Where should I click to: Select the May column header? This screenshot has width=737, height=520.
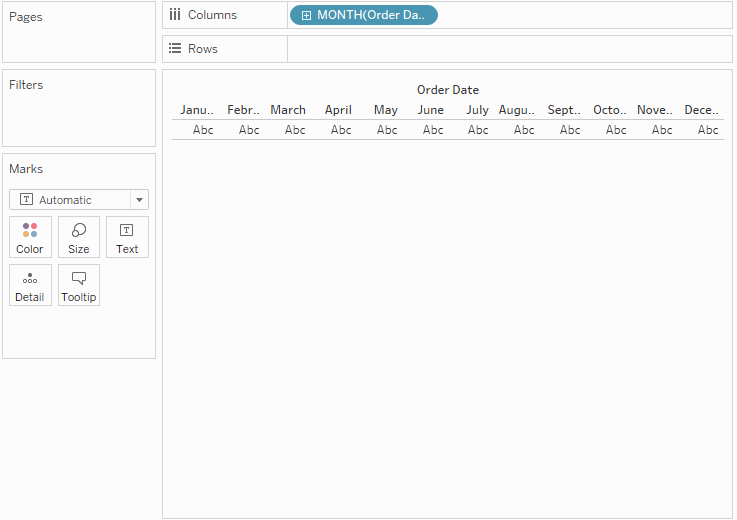(x=385, y=110)
